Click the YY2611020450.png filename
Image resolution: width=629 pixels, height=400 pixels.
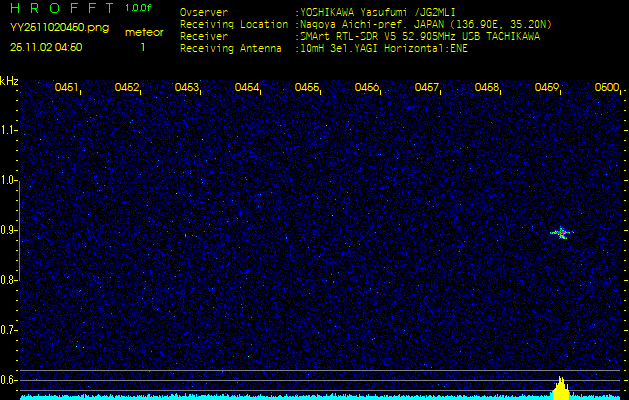tap(48, 29)
